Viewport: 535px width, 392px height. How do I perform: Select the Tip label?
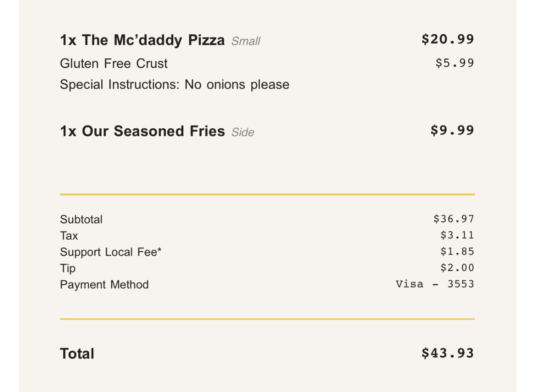[x=68, y=268]
